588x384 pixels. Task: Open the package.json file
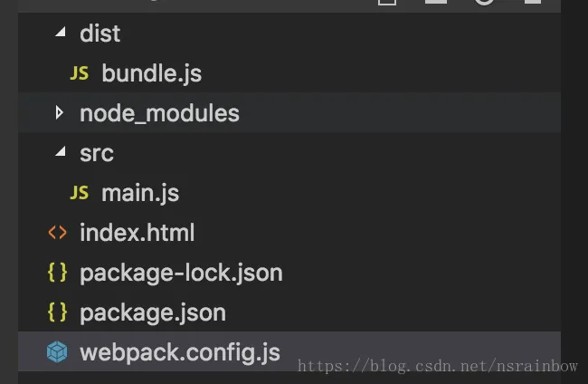[152, 312]
